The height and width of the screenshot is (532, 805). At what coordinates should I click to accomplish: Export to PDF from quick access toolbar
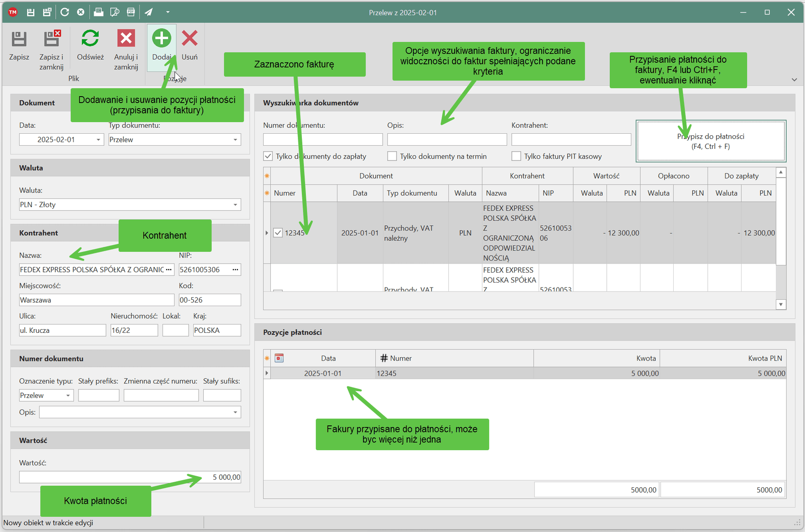click(131, 12)
